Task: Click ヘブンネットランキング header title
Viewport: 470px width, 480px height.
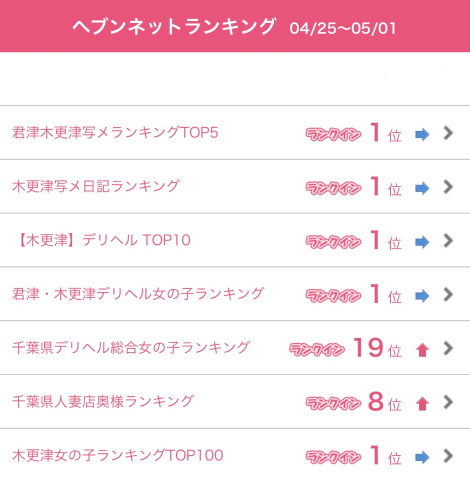Action: 174,26
